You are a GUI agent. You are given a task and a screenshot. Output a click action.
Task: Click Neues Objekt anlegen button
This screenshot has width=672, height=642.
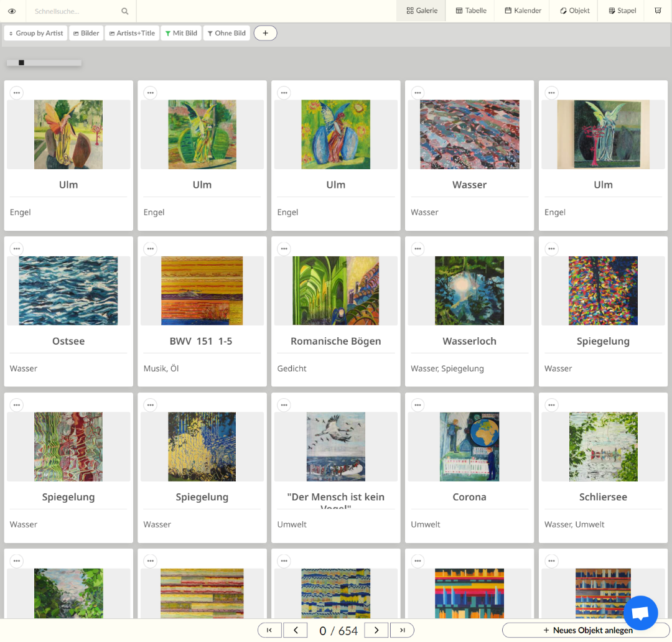pos(587,630)
